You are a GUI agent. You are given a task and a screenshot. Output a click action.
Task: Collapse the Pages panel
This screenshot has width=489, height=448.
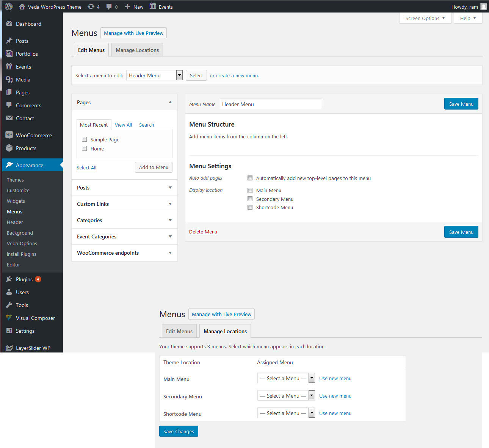(x=170, y=102)
